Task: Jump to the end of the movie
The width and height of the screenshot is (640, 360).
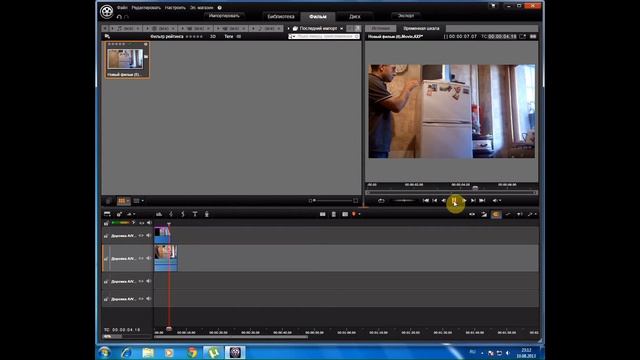Action: pos(482,200)
